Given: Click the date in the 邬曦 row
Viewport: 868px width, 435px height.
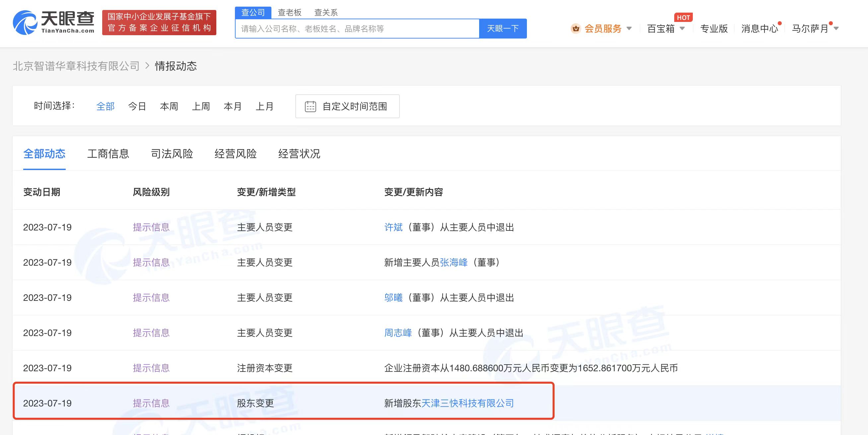Looking at the screenshot, I should click(x=47, y=298).
